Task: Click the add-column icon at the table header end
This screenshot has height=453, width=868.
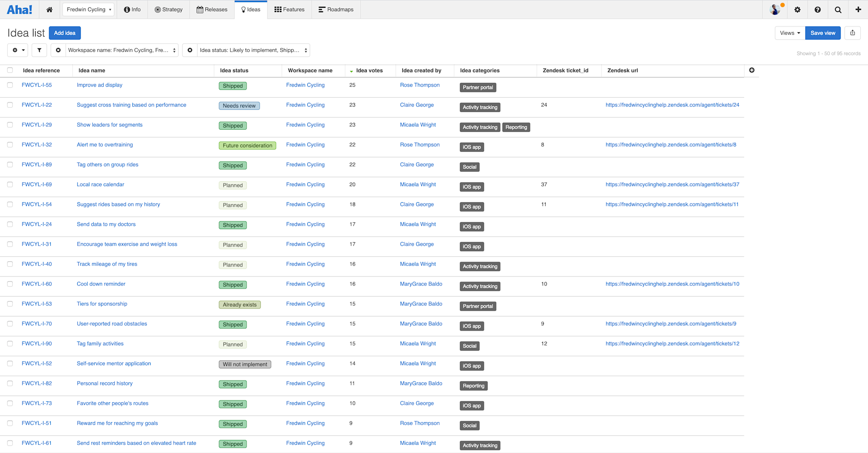Action: coord(752,70)
